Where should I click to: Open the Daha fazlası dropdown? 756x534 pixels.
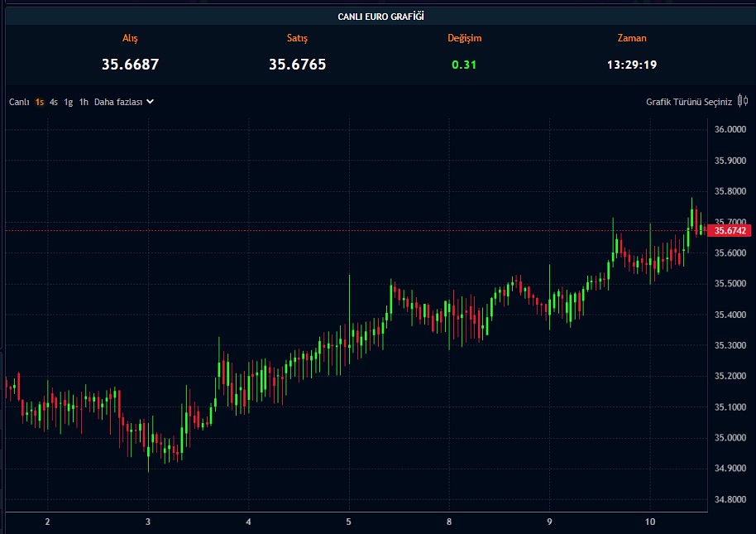click(x=118, y=102)
